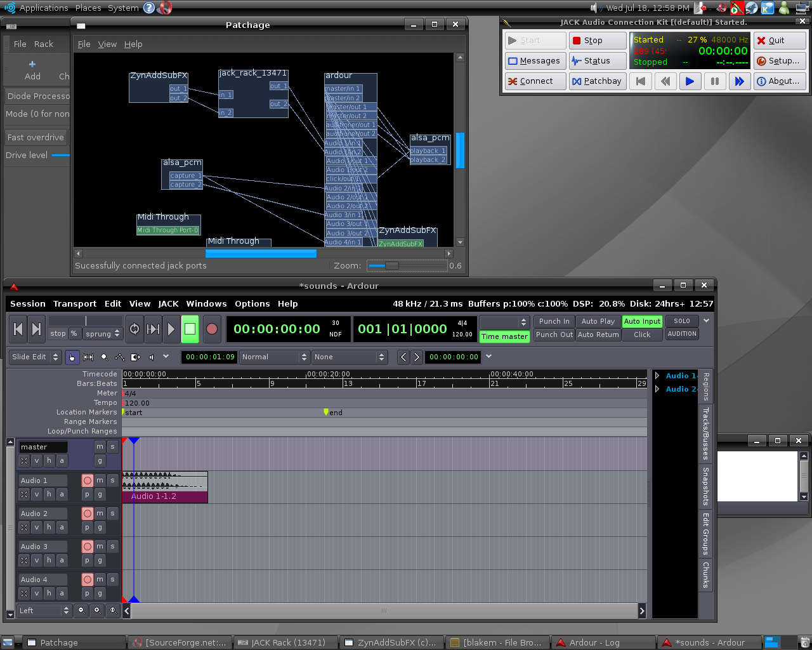Record-arm the Audio 4 track

click(x=88, y=580)
